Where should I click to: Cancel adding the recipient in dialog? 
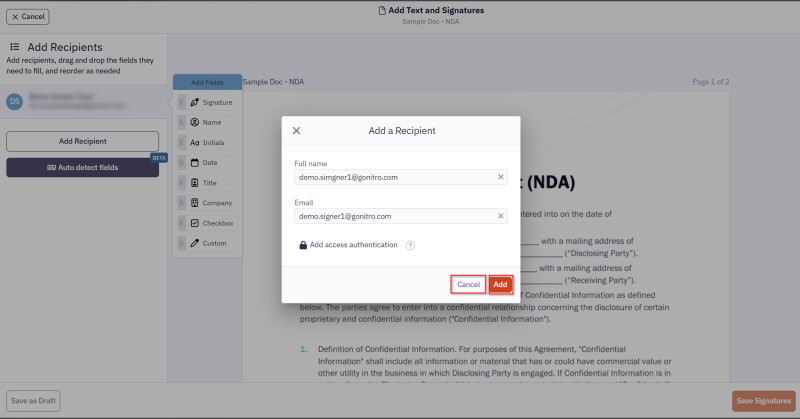tap(468, 285)
